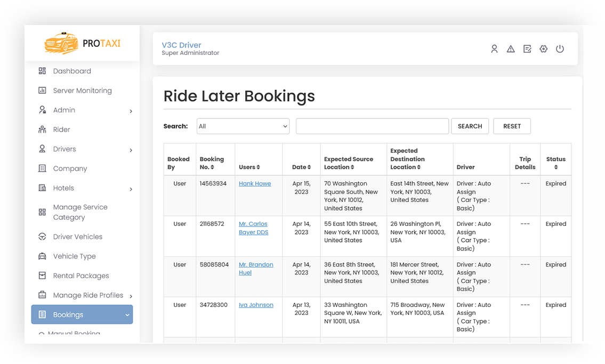Click the Admin person icon
The height and width of the screenshot is (364, 605).
(43, 110)
